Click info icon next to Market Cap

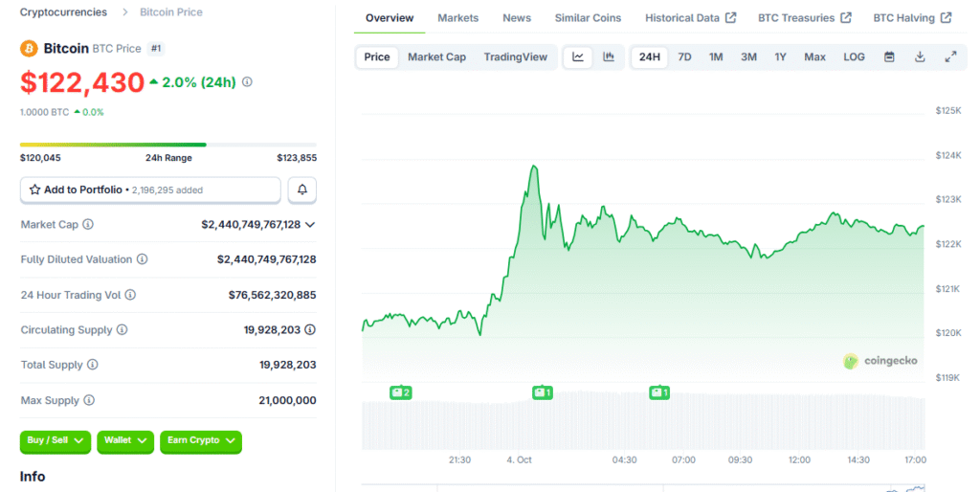pyautogui.click(x=88, y=225)
